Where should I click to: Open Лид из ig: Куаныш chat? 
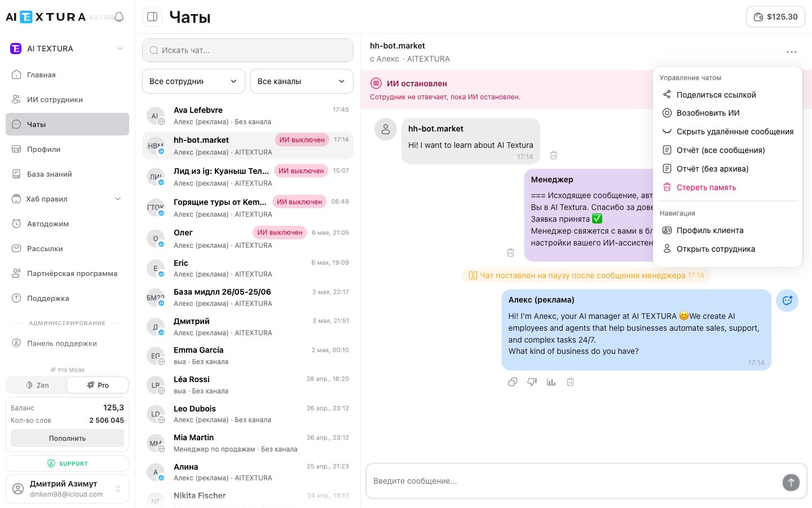click(248, 177)
